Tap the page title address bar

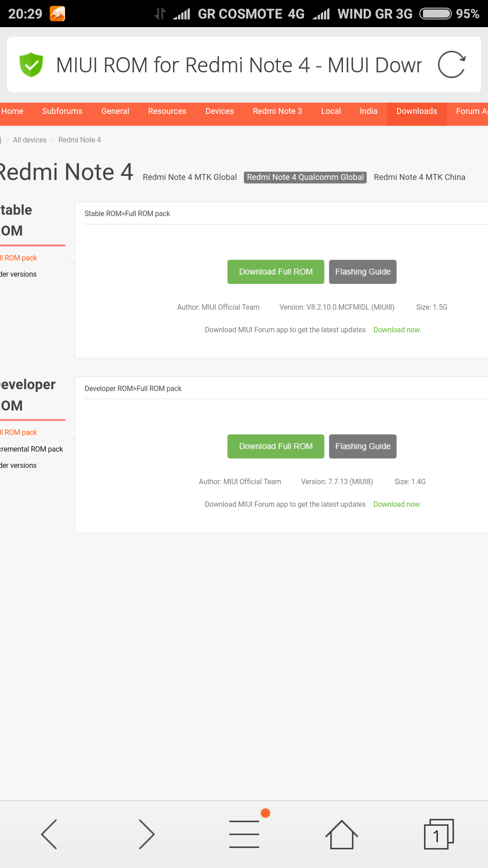click(x=239, y=65)
